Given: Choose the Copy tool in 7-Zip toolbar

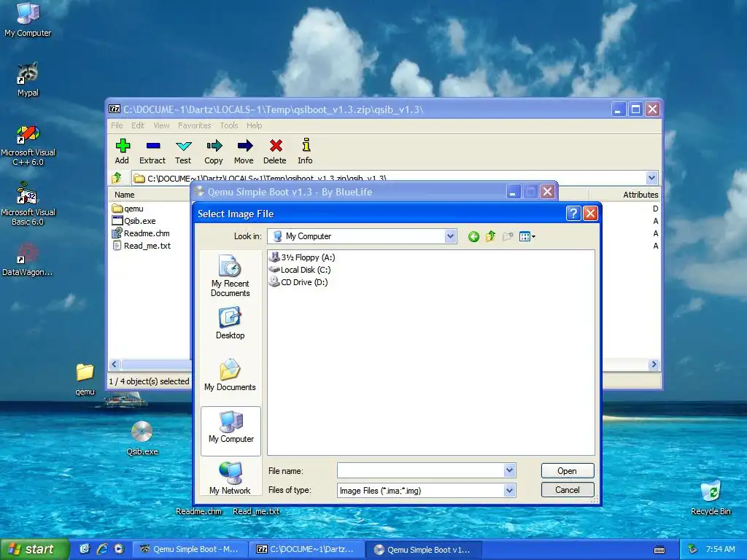Looking at the screenshot, I should (x=214, y=151).
